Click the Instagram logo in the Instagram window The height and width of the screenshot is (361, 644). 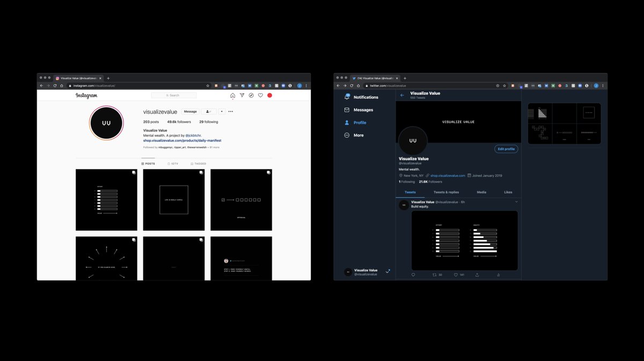click(86, 95)
